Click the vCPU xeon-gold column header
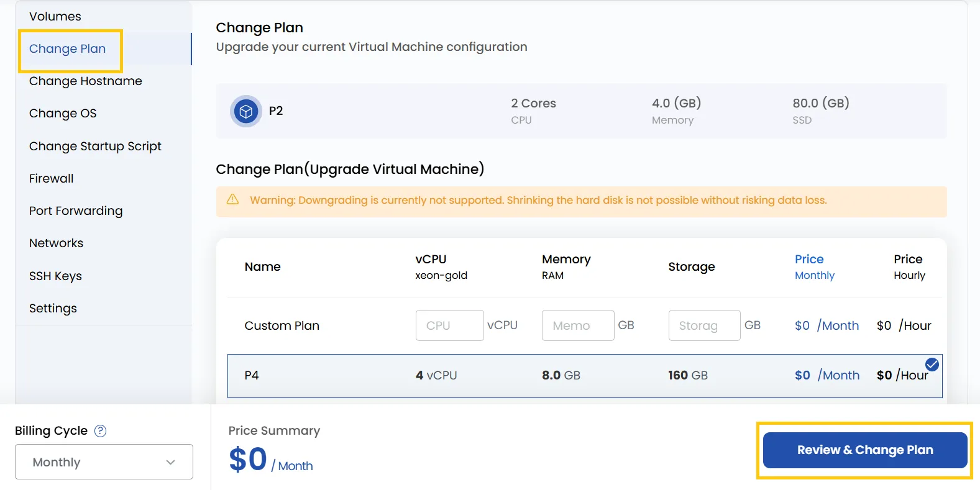Image resolution: width=980 pixels, height=490 pixels. [x=441, y=266]
